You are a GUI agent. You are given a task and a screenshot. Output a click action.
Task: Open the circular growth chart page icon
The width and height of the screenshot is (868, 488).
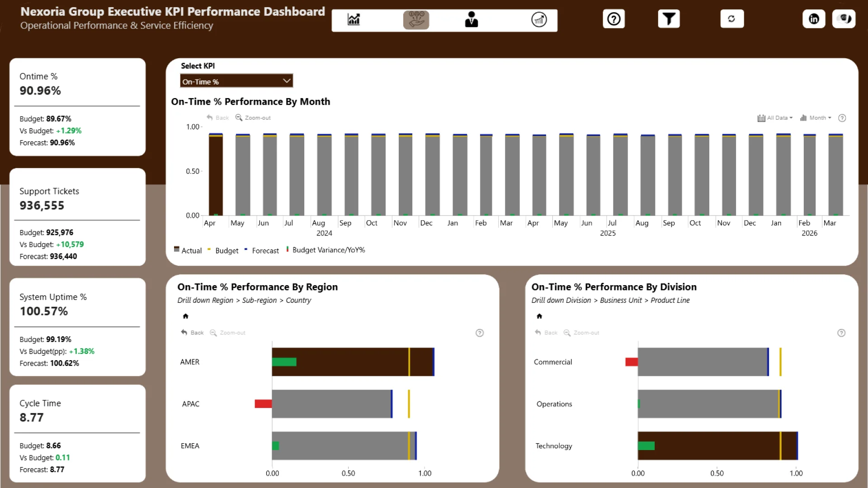[539, 19]
